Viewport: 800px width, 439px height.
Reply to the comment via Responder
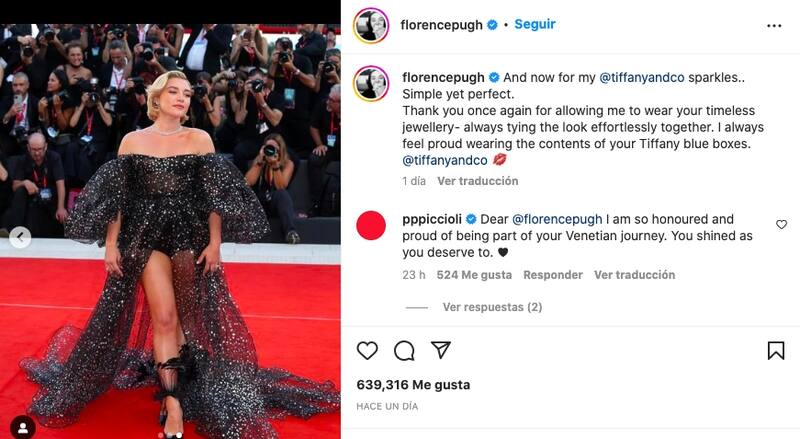click(x=553, y=275)
